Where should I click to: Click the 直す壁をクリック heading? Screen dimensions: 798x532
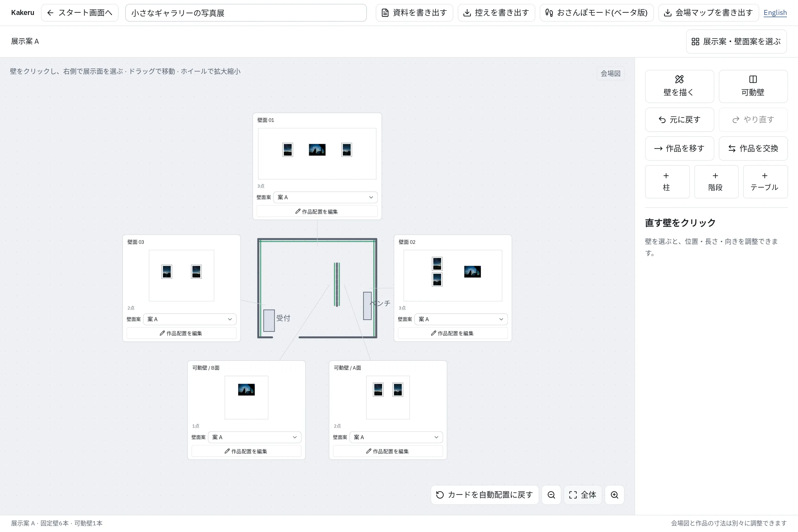point(680,222)
